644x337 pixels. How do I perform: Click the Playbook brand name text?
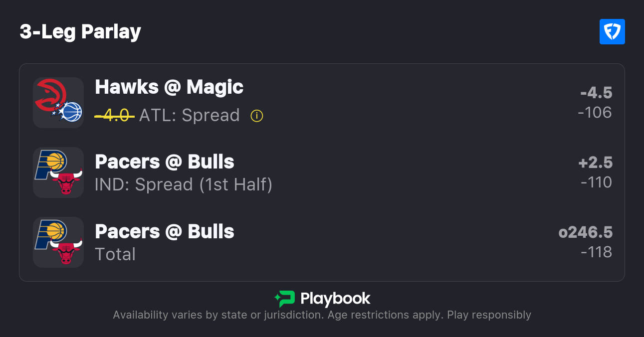click(335, 299)
